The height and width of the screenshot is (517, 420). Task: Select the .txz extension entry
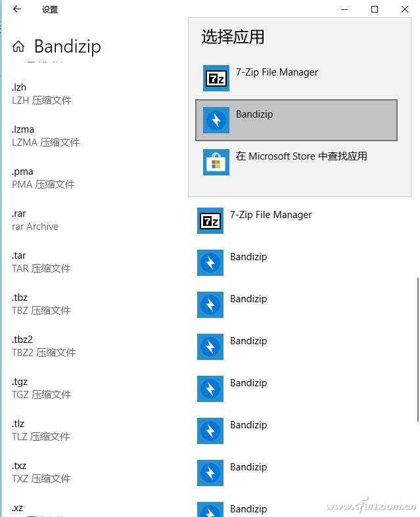(x=19, y=466)
